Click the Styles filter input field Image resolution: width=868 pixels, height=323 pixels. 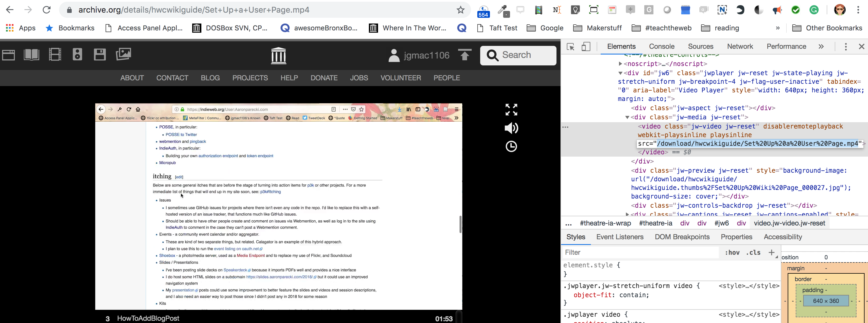[640, 253]
